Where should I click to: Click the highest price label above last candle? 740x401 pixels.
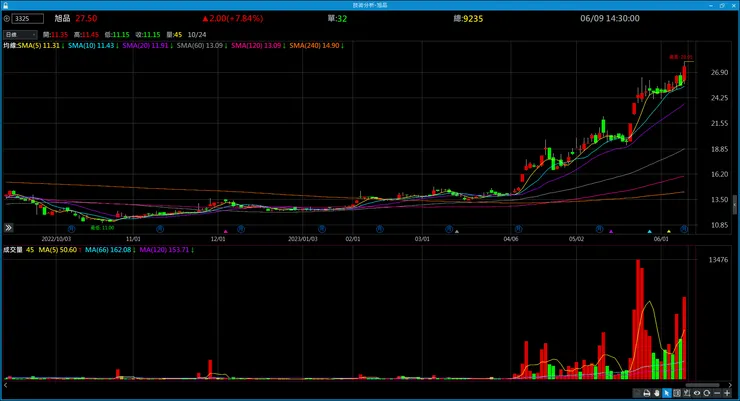681,57
